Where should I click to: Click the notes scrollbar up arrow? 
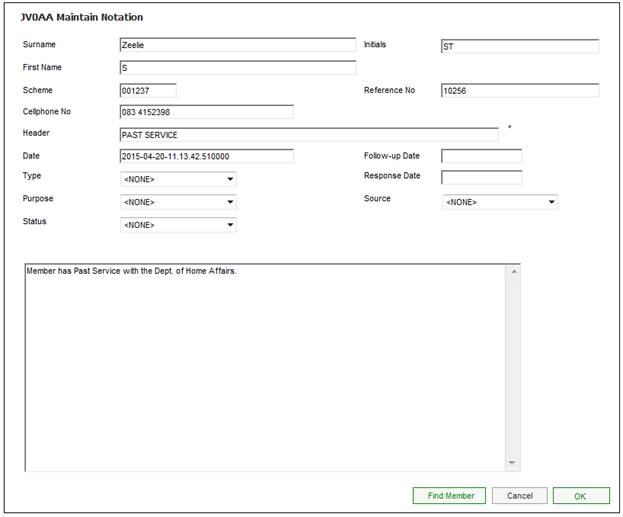pyautogui.click(x=513, y=272)
